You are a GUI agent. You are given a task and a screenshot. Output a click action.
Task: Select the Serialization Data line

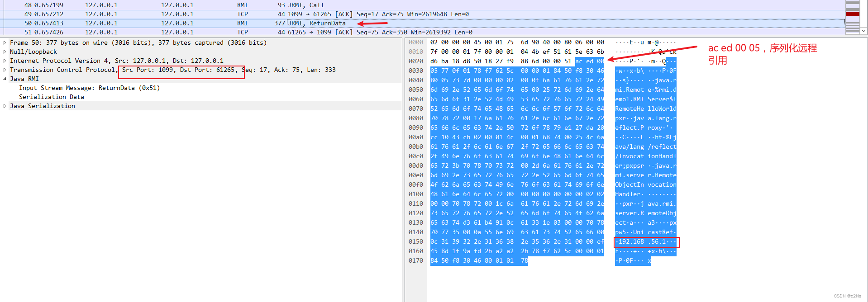point(52,97)
